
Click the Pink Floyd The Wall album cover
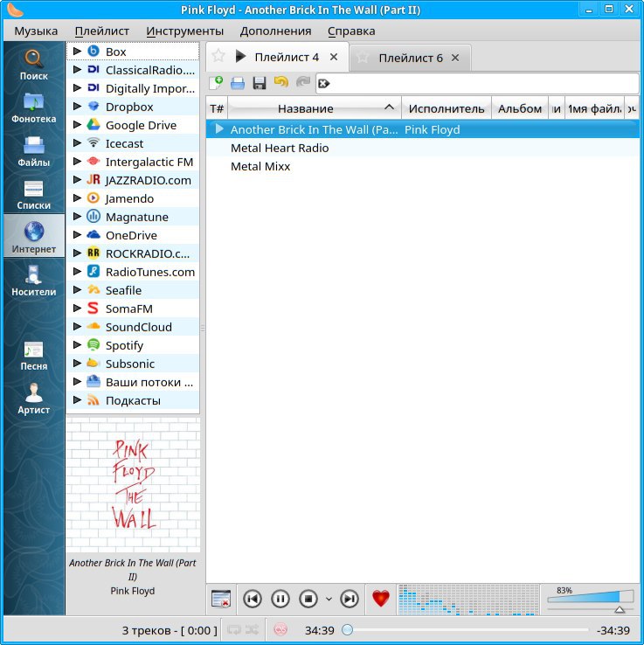pyautogui.click(x=133, y=484)
